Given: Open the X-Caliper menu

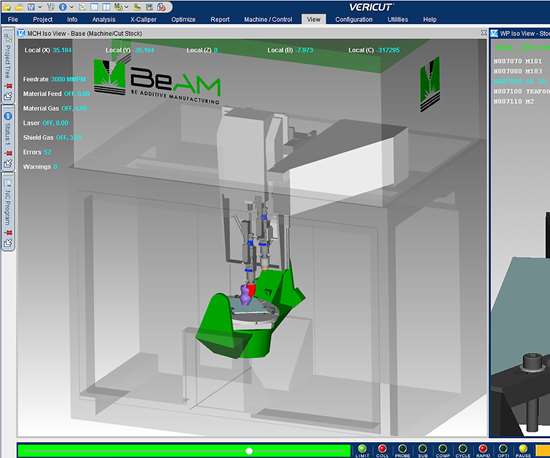Looking at the screenshot, I should pos(143,20).
